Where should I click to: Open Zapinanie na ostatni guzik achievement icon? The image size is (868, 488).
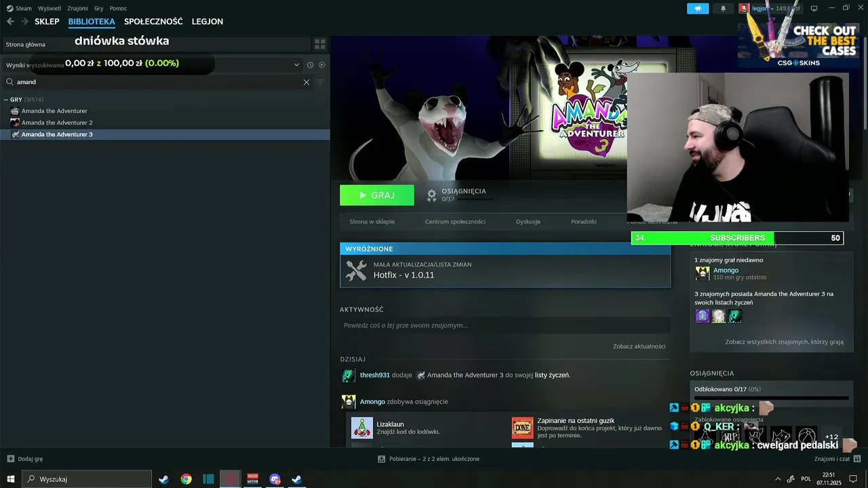[523, 428]
